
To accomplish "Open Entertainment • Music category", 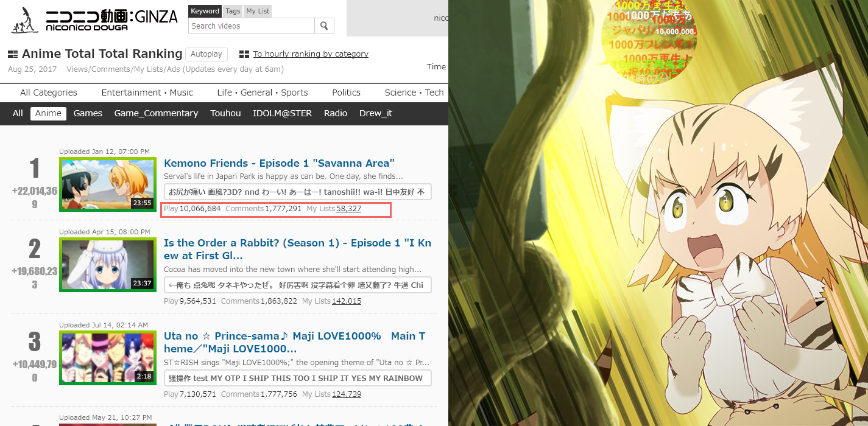I will pyautogui.click(x=147, y=93).
